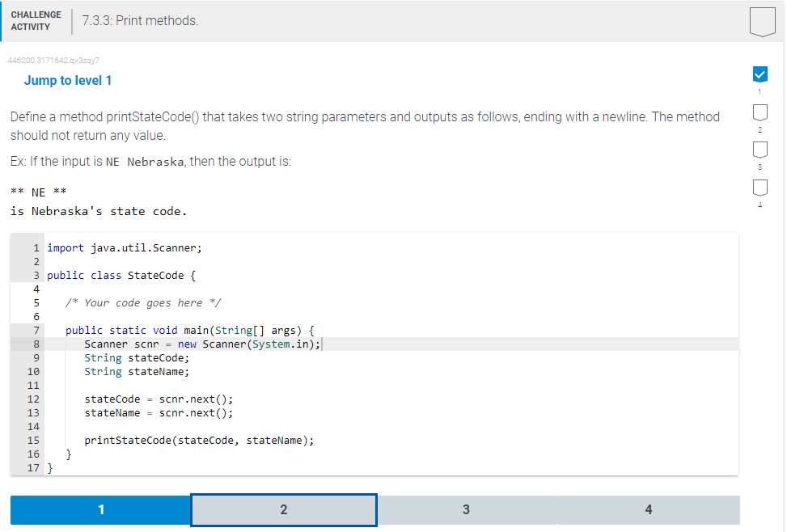The image size is (787, 532).
Task: Switch to level 2 tab at the bottom
Action: coord(283,509)
